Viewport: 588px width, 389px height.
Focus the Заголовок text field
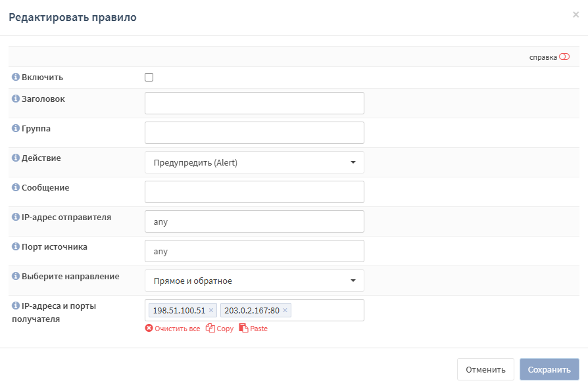click(x=254, y=103)
